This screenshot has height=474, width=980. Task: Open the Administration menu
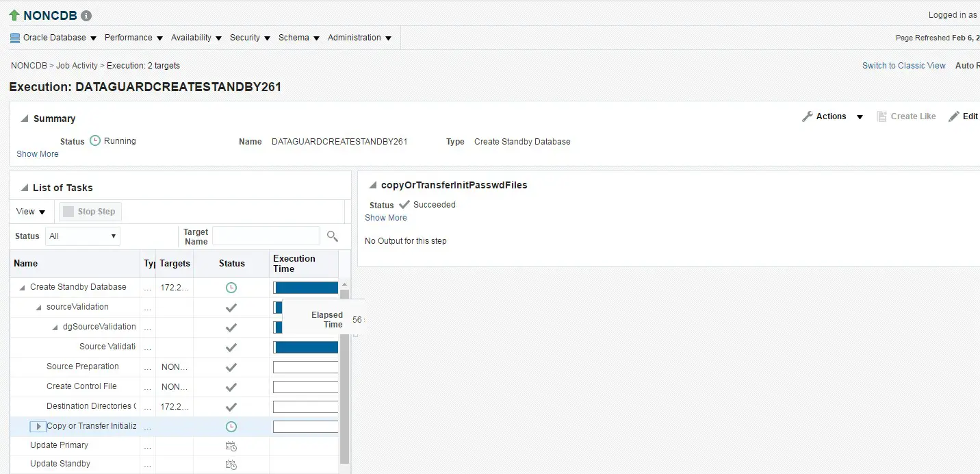pyautogui.click(x=359, y=38)
